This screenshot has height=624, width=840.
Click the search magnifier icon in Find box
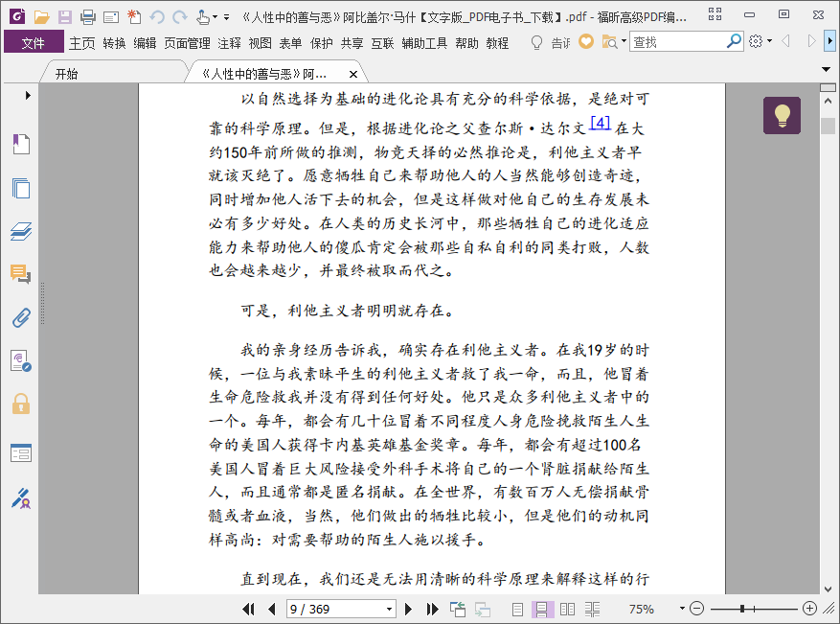pyautogui.click(x=734, y=41)
